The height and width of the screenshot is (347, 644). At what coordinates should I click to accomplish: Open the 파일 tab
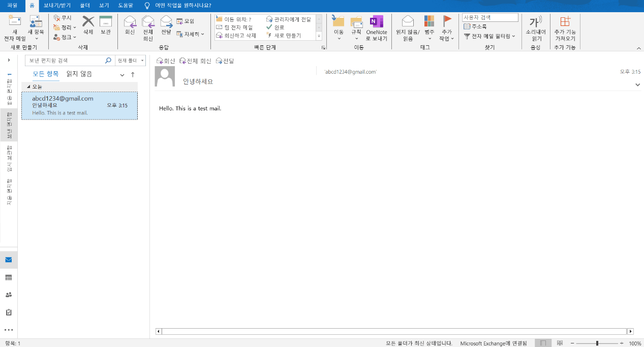12,5
